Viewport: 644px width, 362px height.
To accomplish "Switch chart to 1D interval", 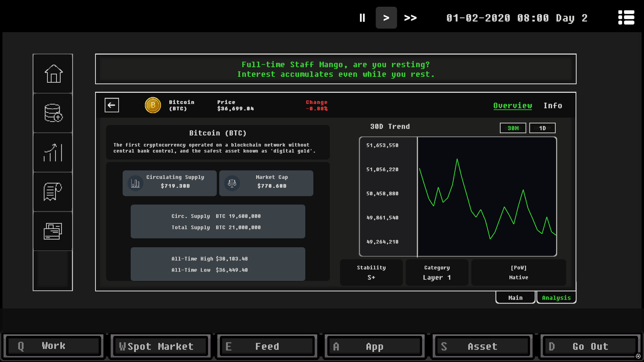I will point(542,128).
